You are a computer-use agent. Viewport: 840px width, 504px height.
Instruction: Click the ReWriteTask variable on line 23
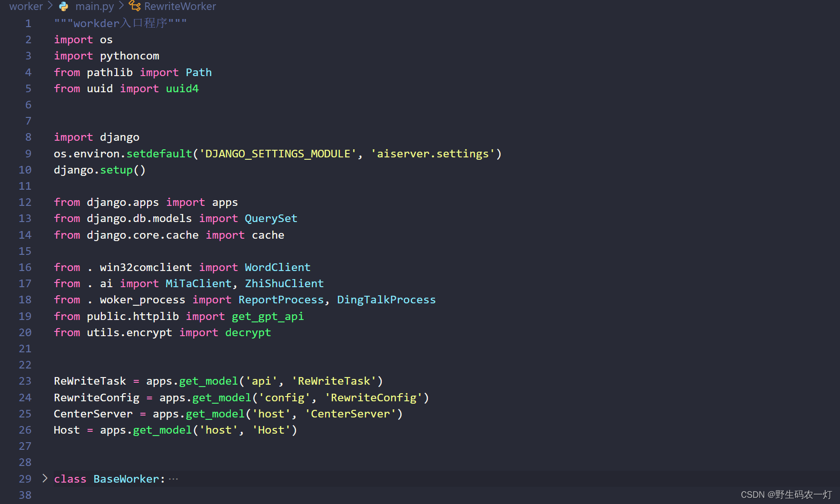tap(90, 381)
